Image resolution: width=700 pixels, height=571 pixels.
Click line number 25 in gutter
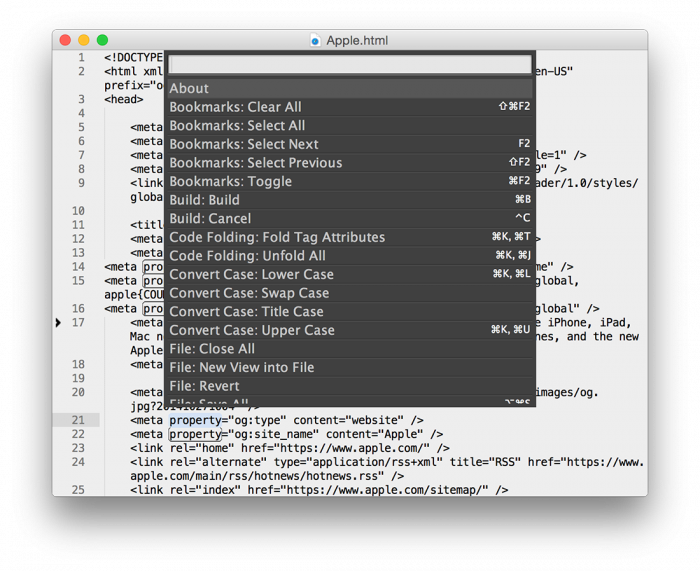pos(78,490)
